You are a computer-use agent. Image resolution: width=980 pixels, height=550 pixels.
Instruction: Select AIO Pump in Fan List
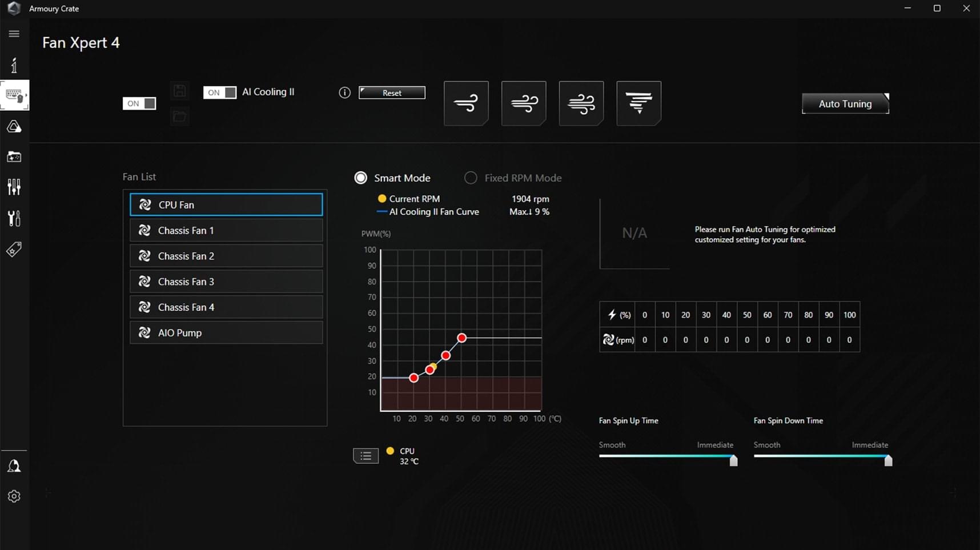[226, 332]
